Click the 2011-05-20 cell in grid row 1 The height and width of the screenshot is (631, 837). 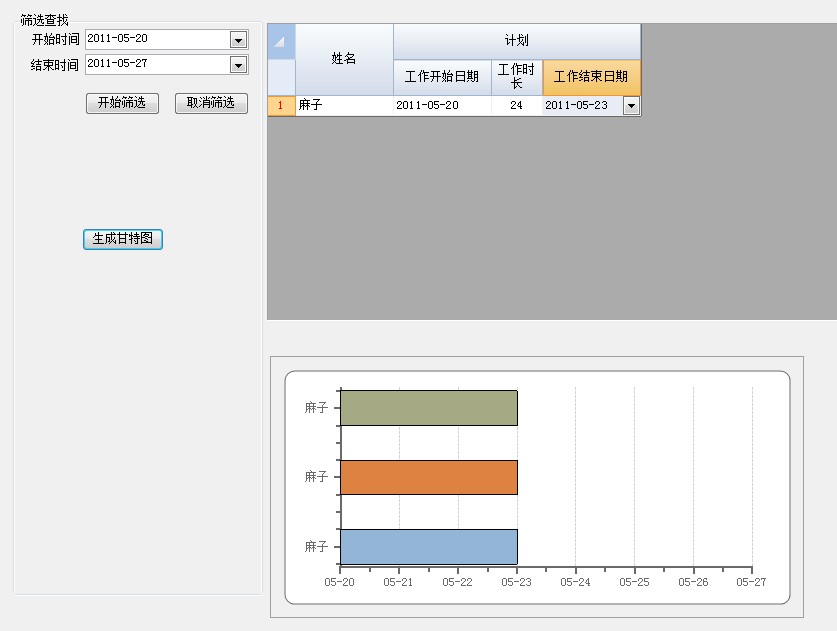pyautogui.click(x=442, y=105)
